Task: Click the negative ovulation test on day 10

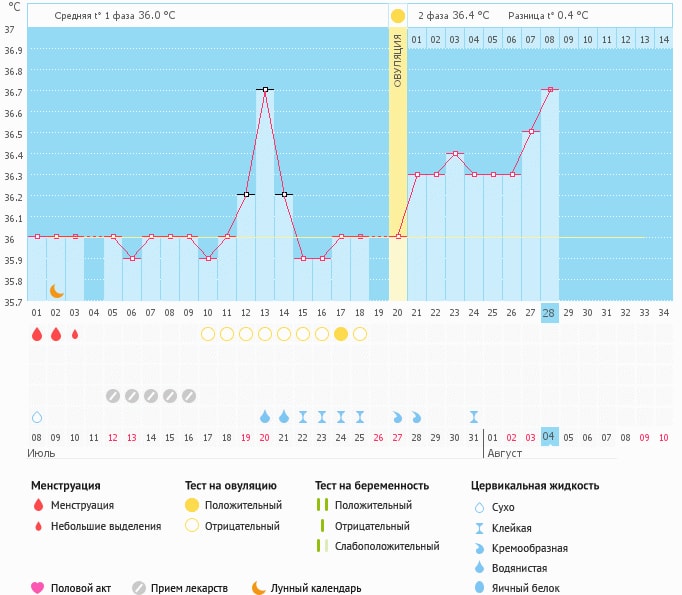Action: pyautogui.click(x=208, y=334)
